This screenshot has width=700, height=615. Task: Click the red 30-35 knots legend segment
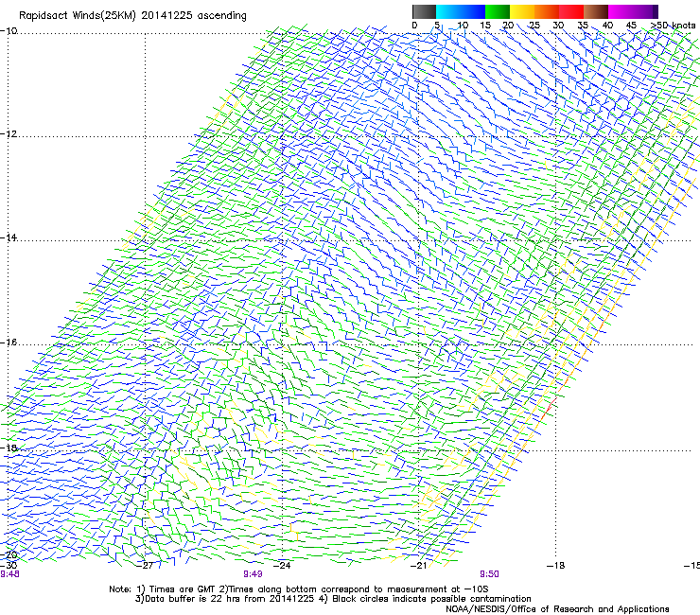pyautogui.click(x=570, y=11)
